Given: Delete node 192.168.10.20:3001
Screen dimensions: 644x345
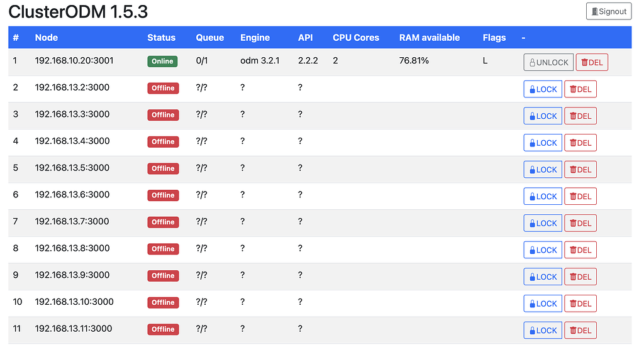Looking at the screenshot, I should tap(592, 62).
